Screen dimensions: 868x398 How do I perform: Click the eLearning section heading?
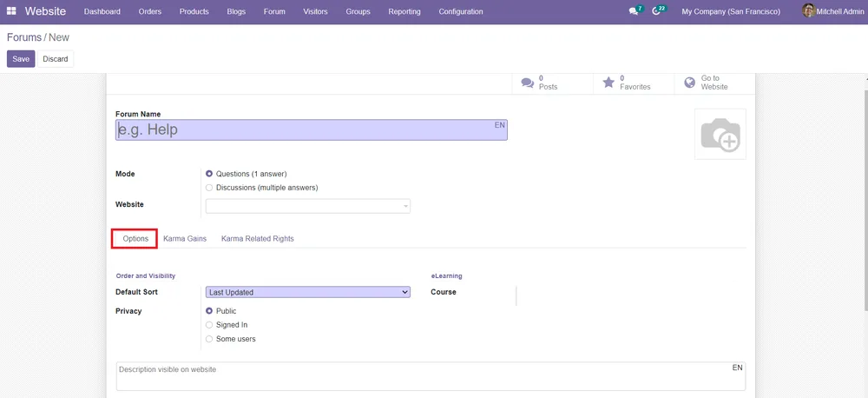tap(446, 275)
